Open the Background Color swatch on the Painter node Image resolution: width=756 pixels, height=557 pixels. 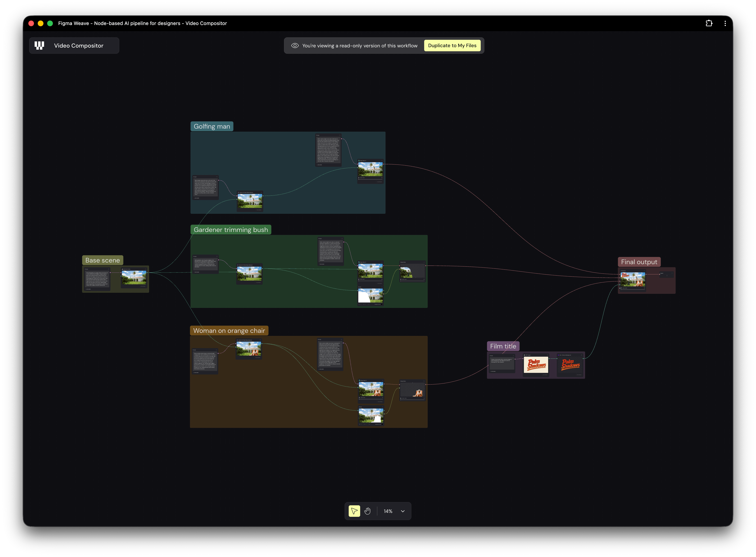coord(382,305)
